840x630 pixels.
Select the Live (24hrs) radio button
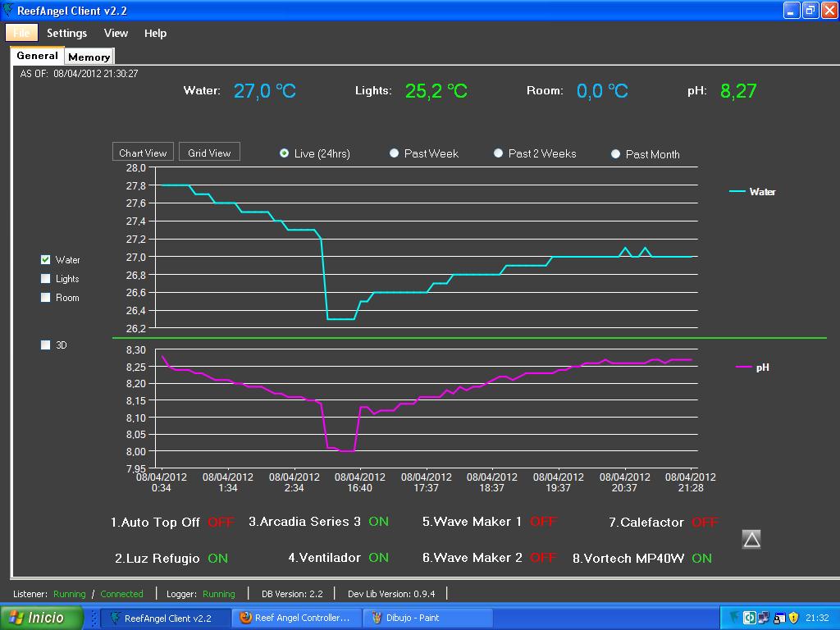point(284,153)
